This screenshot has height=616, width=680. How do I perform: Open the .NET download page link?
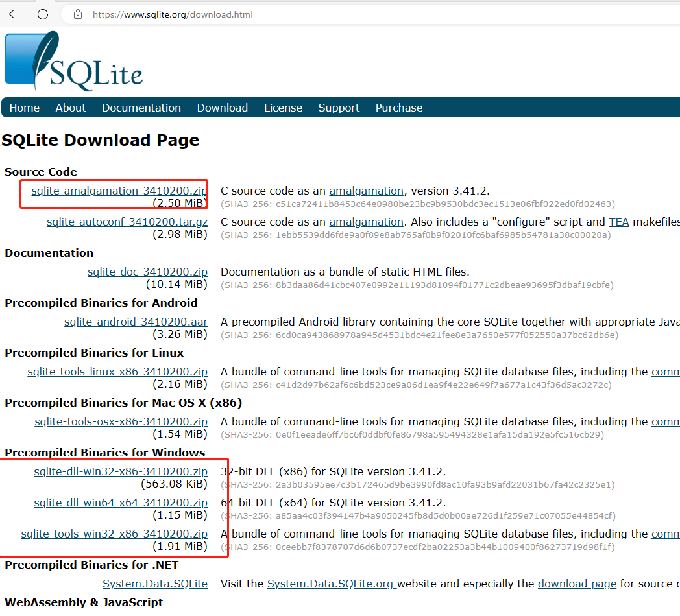(x=577, y=584)
